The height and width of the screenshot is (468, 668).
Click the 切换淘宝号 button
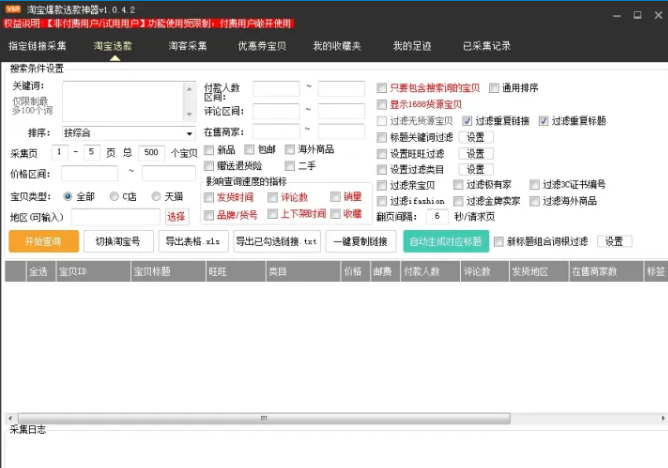point(118,241)
